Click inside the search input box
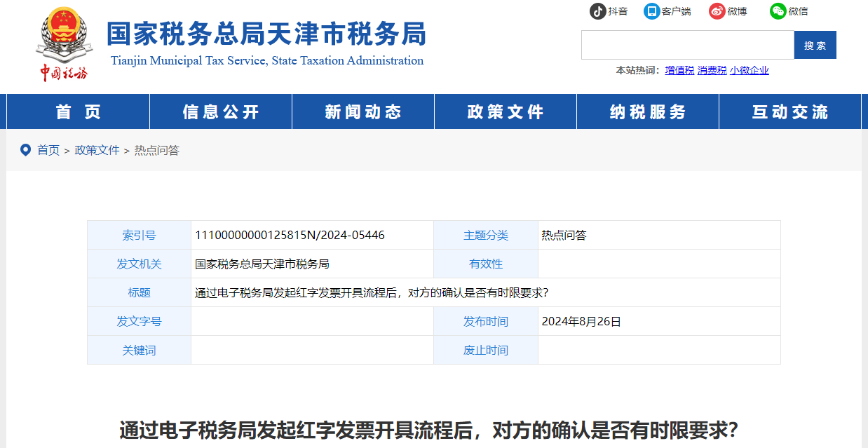Screen dimensions: 868x448 687,44
